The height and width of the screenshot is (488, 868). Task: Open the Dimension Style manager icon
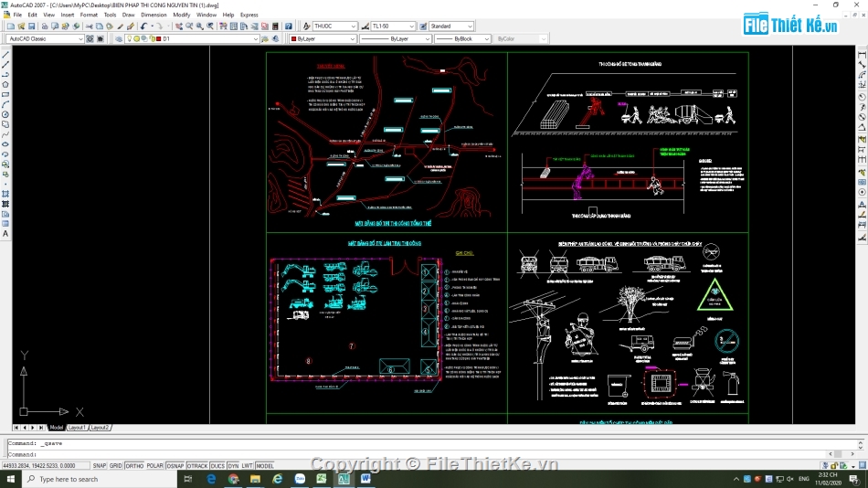pyautogui.click(x=365, y=26)
